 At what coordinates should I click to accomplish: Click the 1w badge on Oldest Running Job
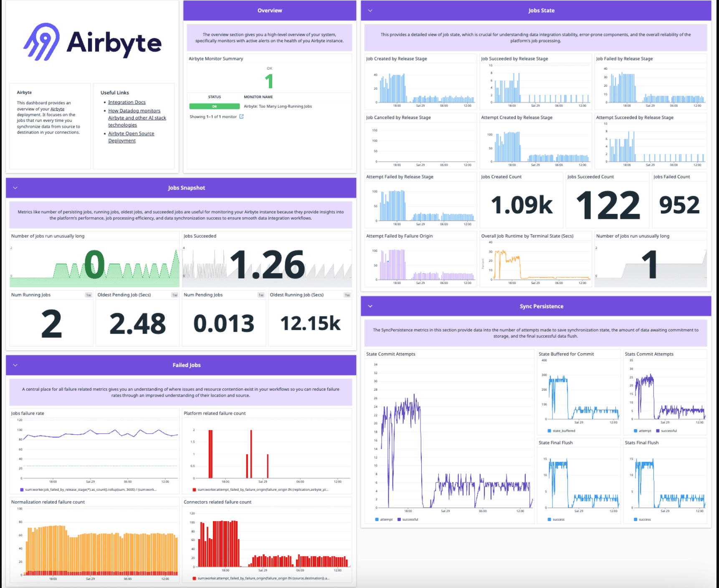347,295
